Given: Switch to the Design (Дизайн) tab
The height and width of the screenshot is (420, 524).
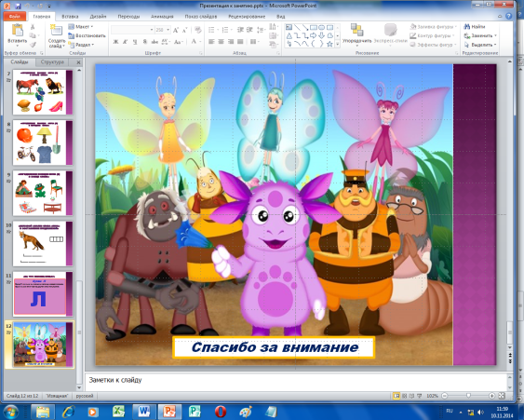Looking at the screenshot, I should (98, 17).
